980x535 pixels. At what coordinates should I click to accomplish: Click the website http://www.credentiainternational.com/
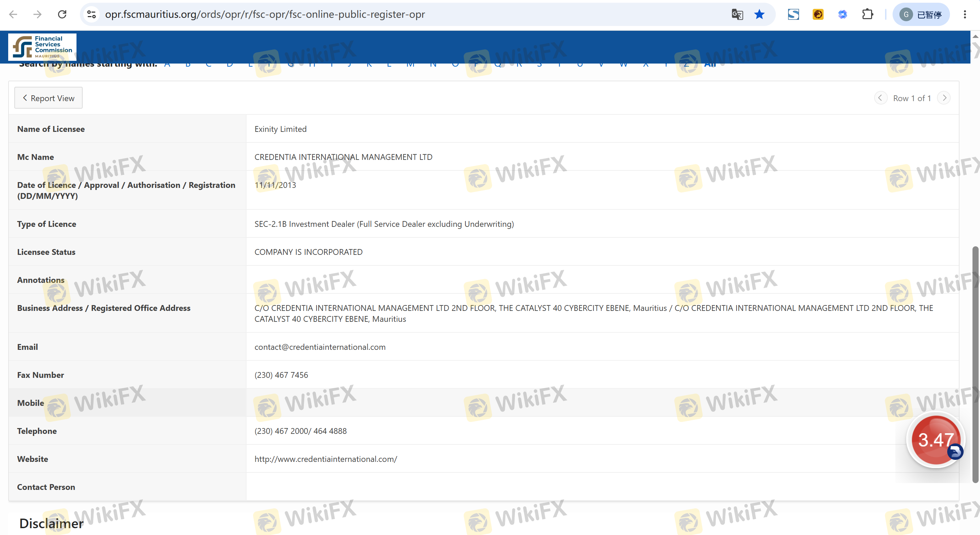(326, 459)
